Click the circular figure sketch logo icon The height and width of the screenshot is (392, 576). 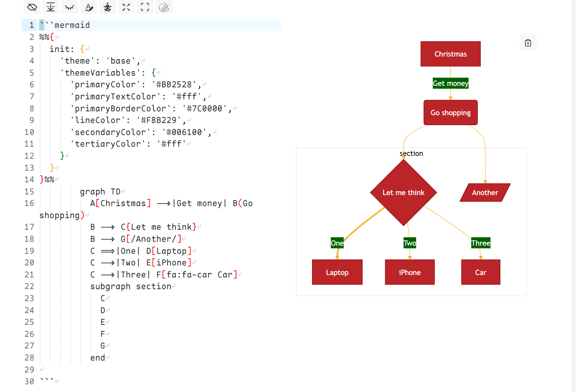[164, 7]
